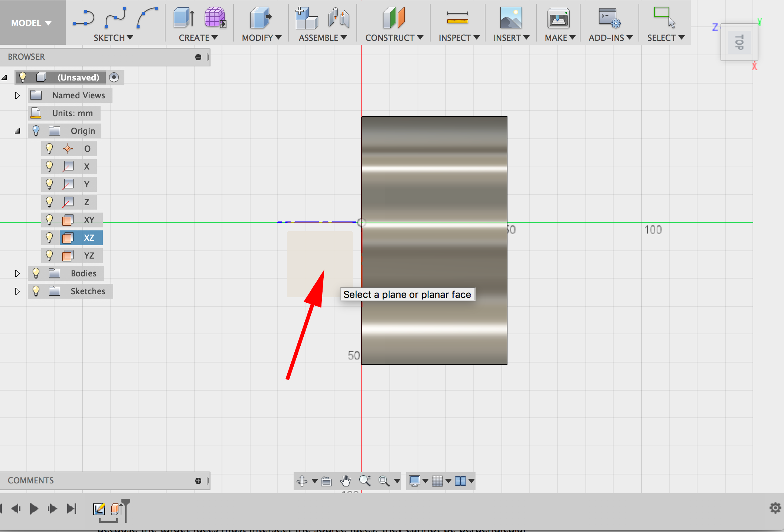Click the Extrude tool icon
784x532 pixels.
pyautogui.click(x=184, y=18)
